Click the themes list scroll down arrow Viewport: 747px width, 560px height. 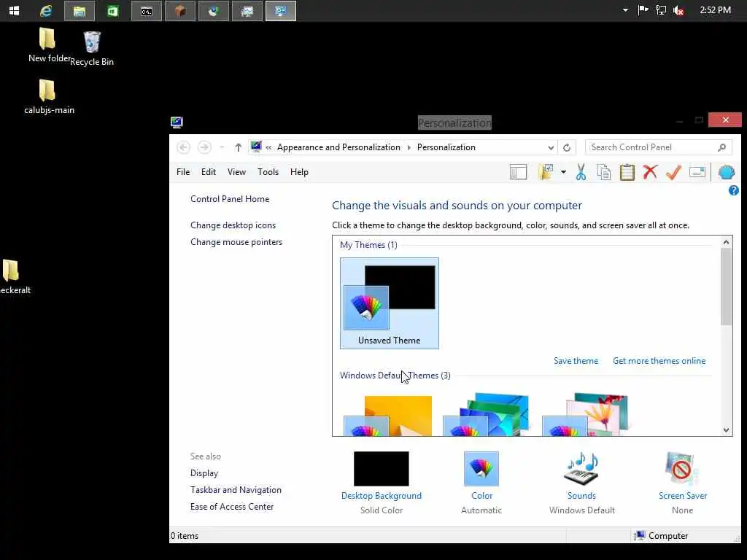(726, 429)
